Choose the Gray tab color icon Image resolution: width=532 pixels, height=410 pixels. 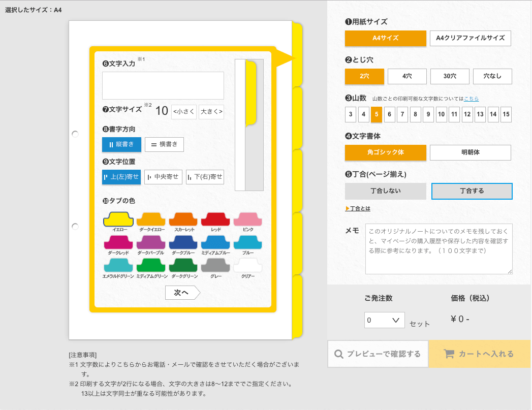pyautogui.click(x=215, y=265)
